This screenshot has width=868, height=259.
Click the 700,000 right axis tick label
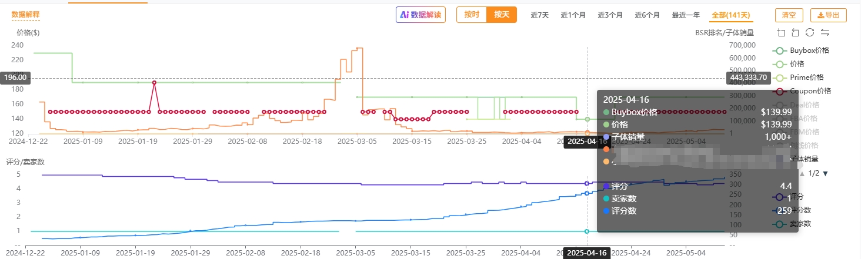[741, 45]
